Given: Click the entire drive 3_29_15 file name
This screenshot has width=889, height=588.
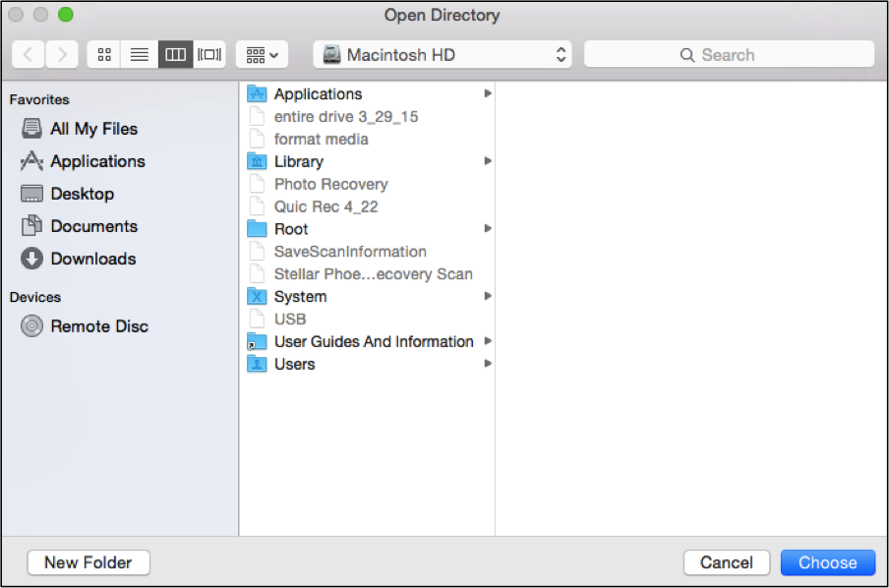Looking at the screenshot, I should [x=346, y=117].
